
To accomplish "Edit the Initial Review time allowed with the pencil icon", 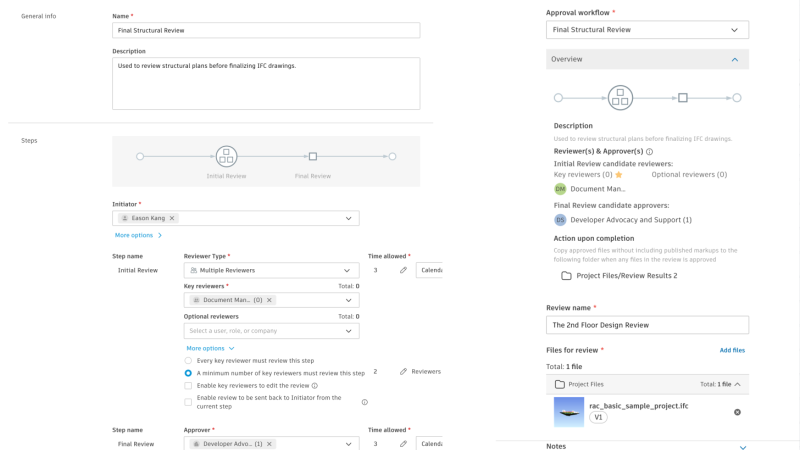I will [403, 270].
